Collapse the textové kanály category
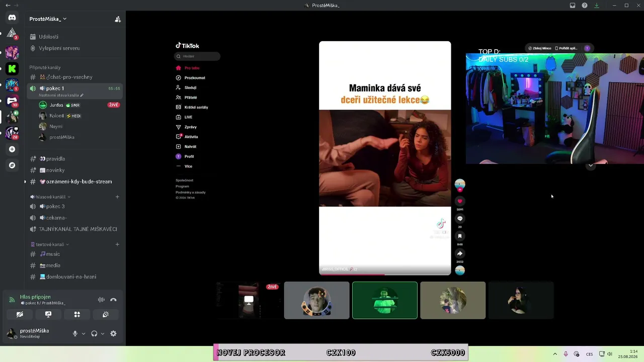 click(50, 244)
